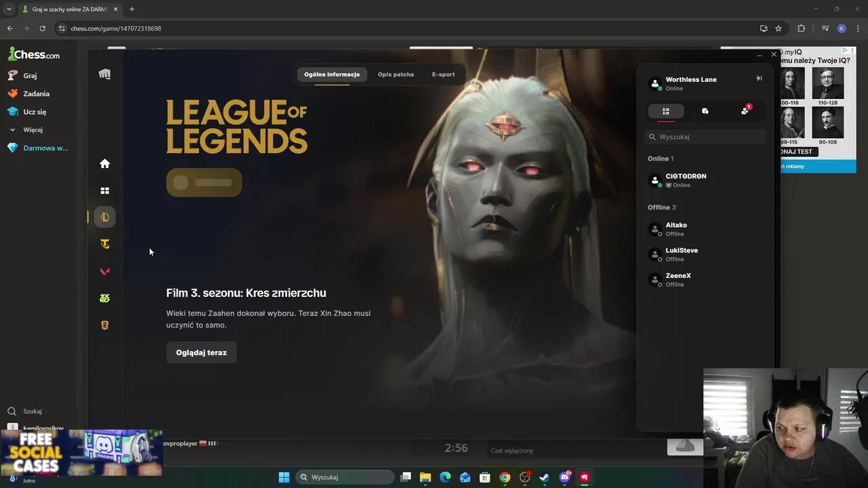Click the golden loading play button

pyautogui.click(x=204, y=182)
